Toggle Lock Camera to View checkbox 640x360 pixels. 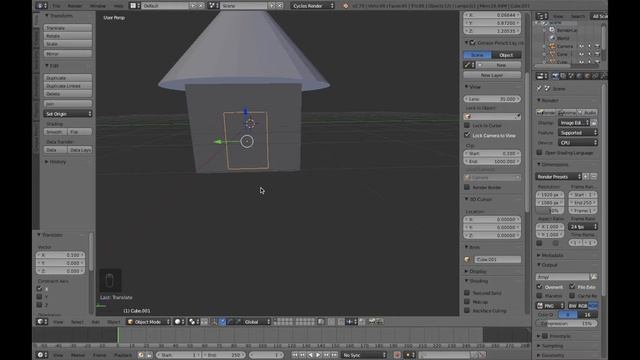point(467,135)
